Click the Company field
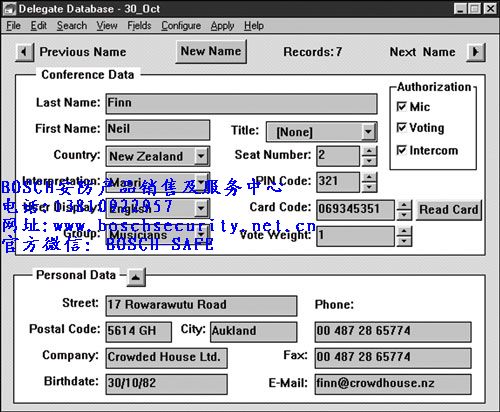Image resolution: width=500 pixels, height=412 pixels. (167, 358)
